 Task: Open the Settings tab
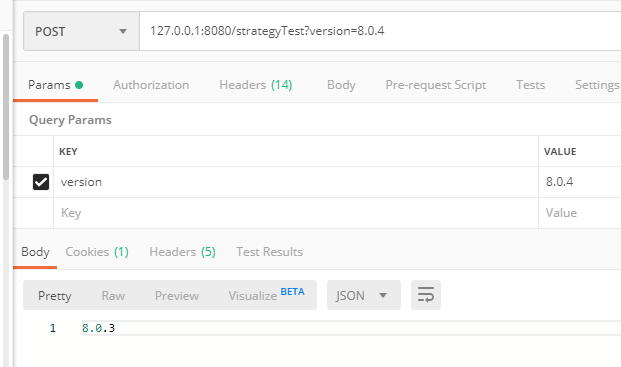pyautogui.click(x=597, y=85)
